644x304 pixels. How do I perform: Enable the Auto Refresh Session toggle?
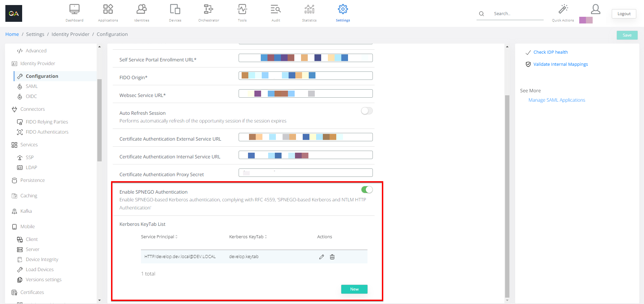point(367,111)
